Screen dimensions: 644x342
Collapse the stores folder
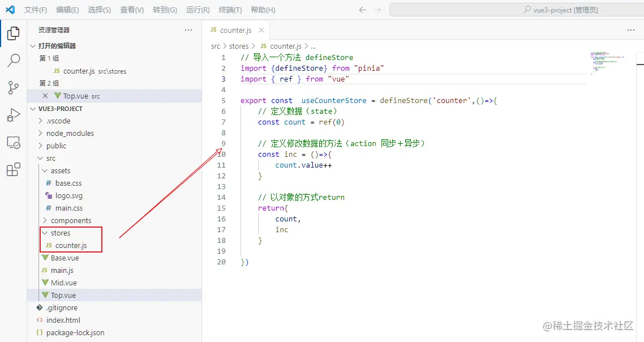[45, 233]
